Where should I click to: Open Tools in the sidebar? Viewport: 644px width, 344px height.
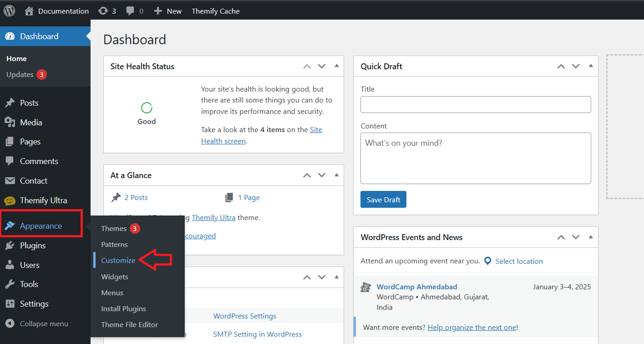coord(29,284)
